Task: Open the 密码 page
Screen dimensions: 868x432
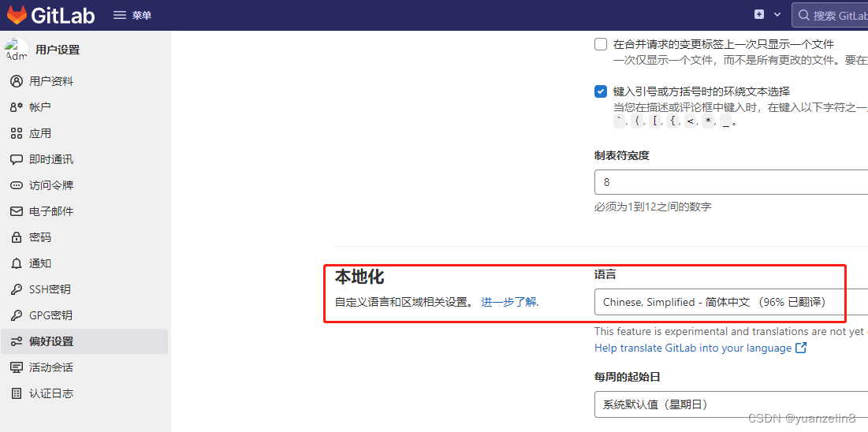Action: click(84, 237)
